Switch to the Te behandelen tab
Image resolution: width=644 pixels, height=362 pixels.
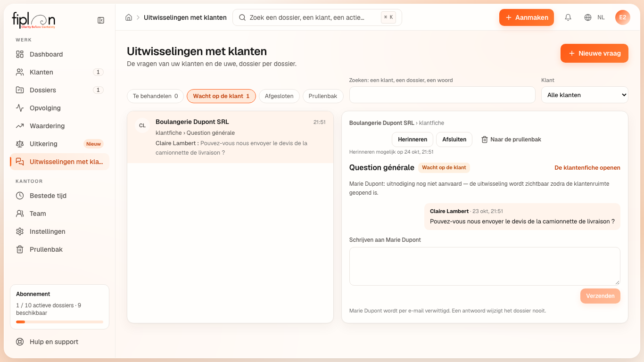[156, 96]
